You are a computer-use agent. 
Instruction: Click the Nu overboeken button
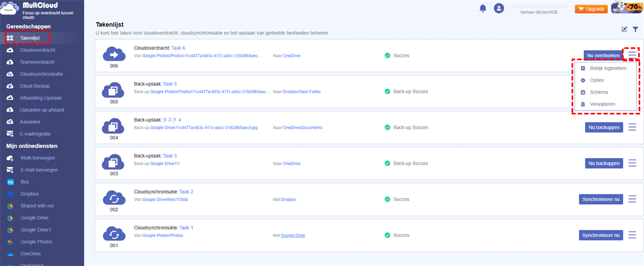click(x=603, y=55)
